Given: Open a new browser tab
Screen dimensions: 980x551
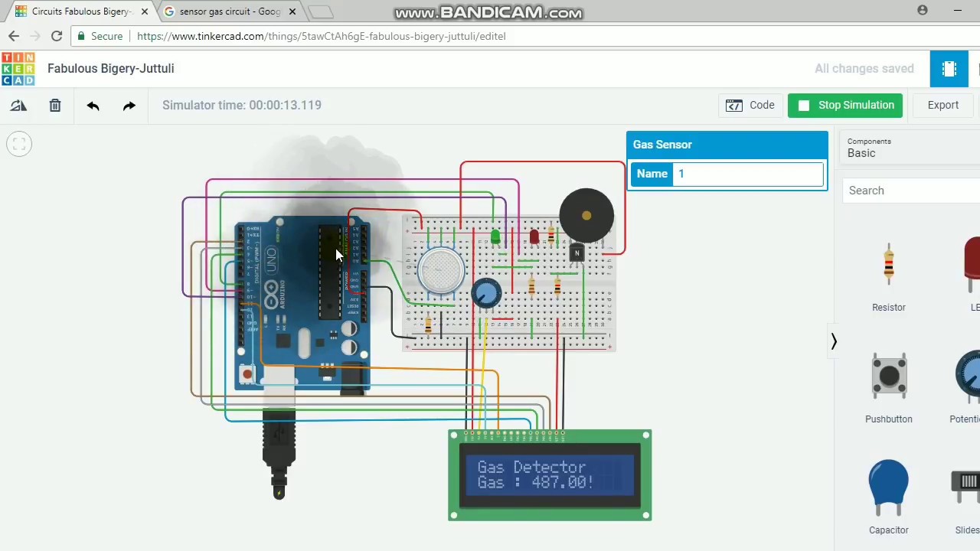Looking at the screenshot, I should click(x=321, y=12).
